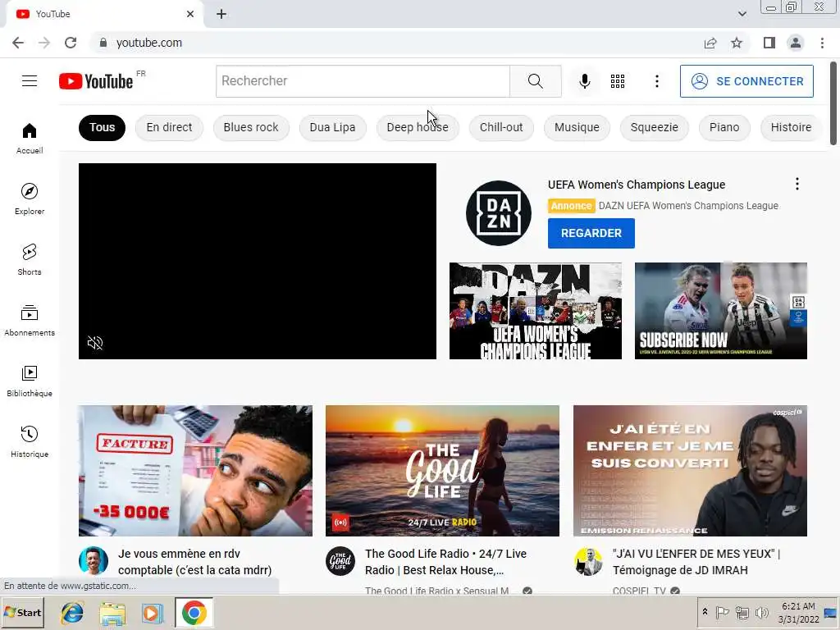Click the page vertical scrollbar

click(833, 103)
